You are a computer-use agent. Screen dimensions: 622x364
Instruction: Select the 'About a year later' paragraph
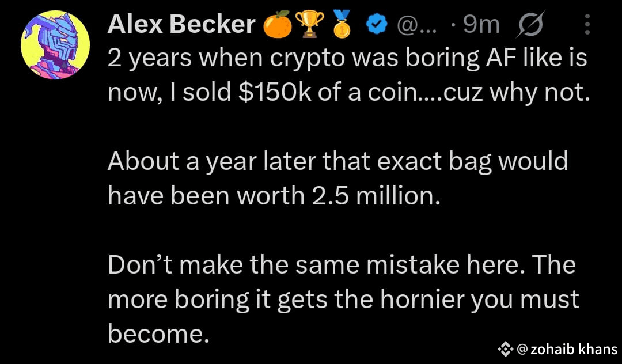point(337,179)
